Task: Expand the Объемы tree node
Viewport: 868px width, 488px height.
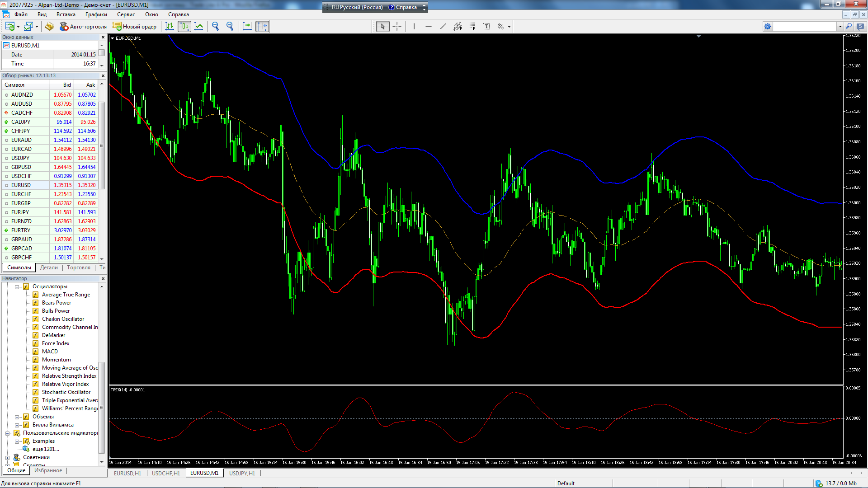Action: pos(17,417)
